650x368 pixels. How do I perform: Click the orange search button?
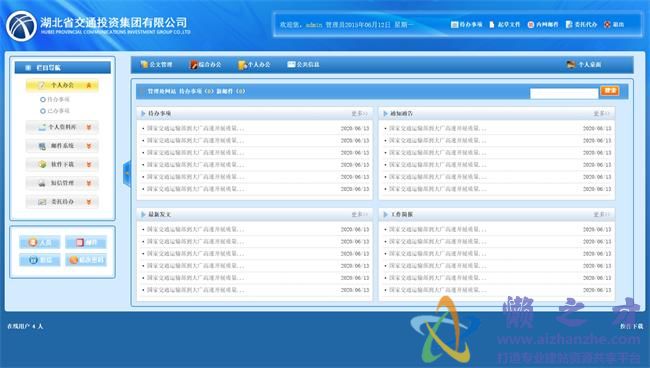610,91
